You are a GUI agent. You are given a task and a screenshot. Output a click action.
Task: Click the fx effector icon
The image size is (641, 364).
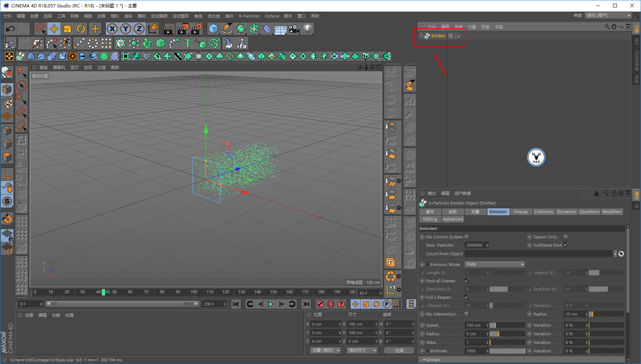point(242,44)
